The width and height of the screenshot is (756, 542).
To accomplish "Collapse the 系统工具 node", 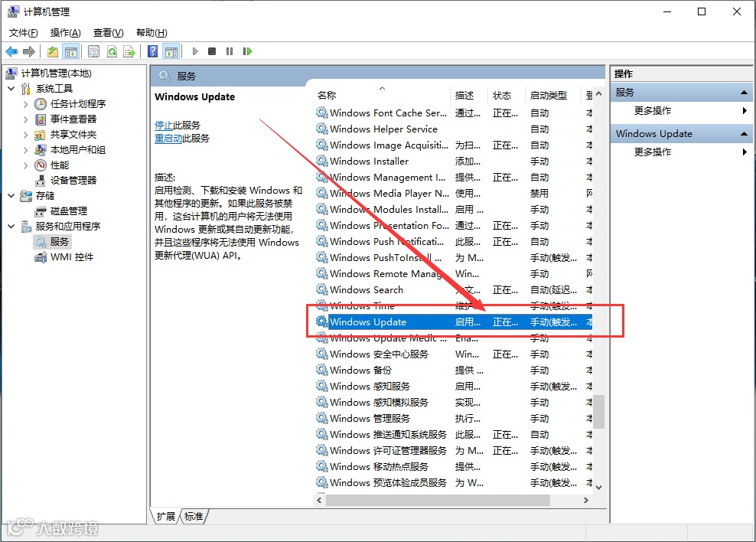I will [x=11, y=89].
